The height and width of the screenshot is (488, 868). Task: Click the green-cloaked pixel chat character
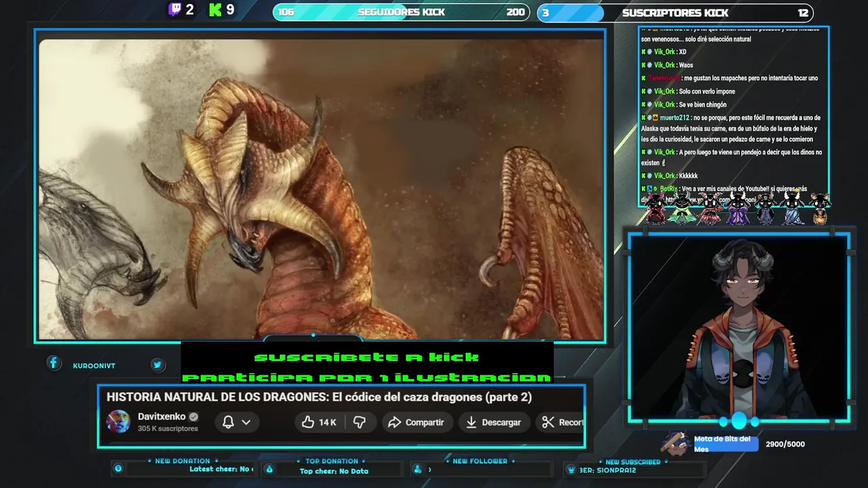coord(682,207)
